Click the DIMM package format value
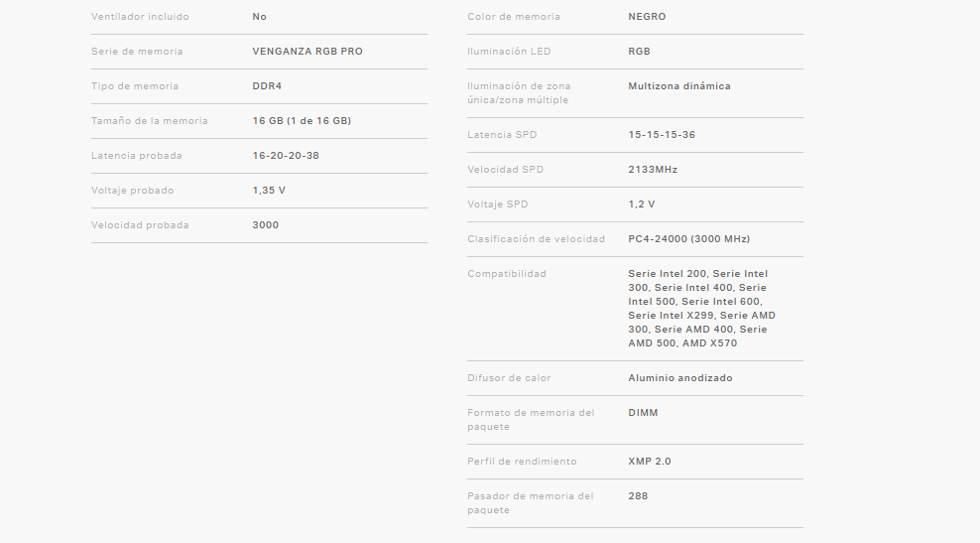Screen dimensions: 980x543 pos(643,413)
